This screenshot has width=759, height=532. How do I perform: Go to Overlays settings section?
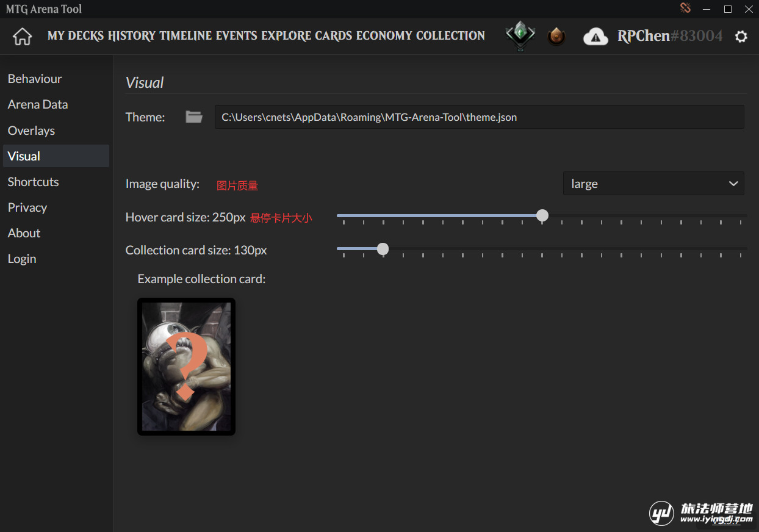(56, 131)
